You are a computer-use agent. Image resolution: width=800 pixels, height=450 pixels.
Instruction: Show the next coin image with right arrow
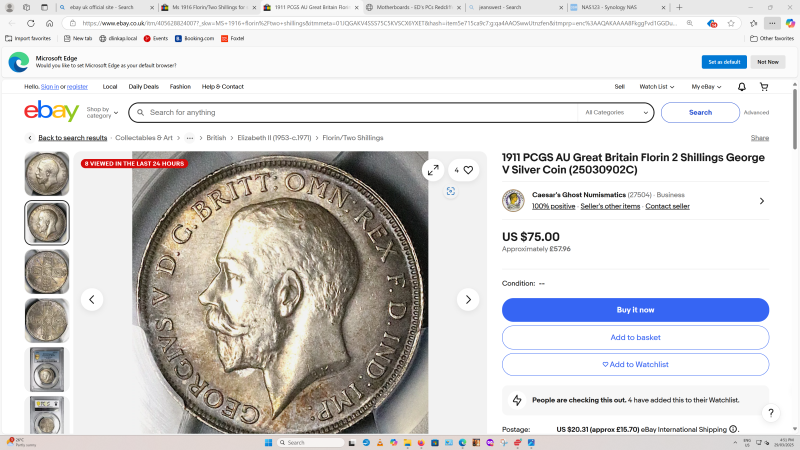468,299
